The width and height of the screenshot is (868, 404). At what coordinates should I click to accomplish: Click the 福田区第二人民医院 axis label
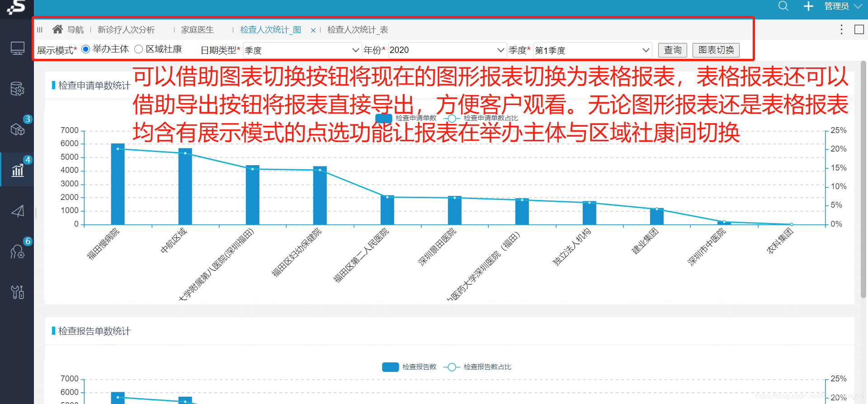click(x=361, y=255)
